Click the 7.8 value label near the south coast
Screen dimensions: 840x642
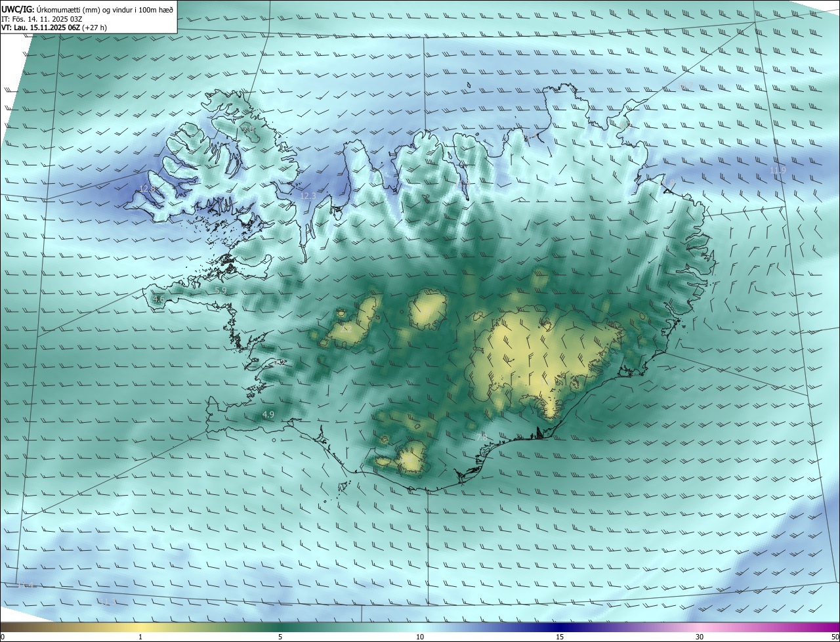(482, 437)
